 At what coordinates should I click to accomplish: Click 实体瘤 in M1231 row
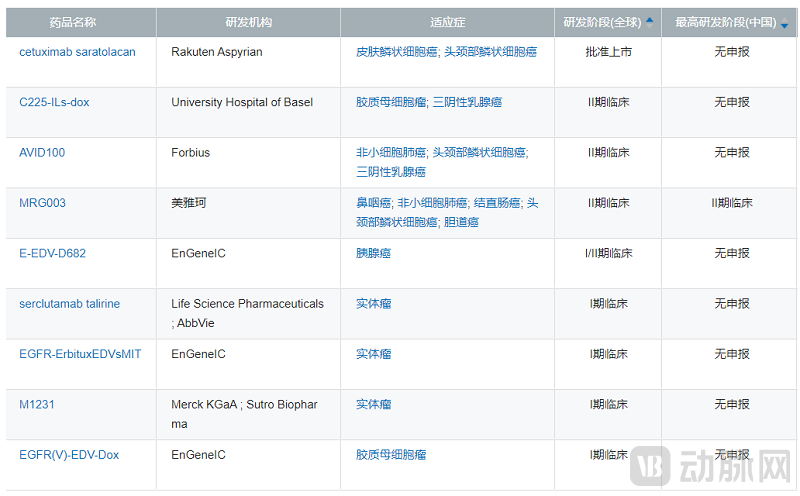(373, 405)
